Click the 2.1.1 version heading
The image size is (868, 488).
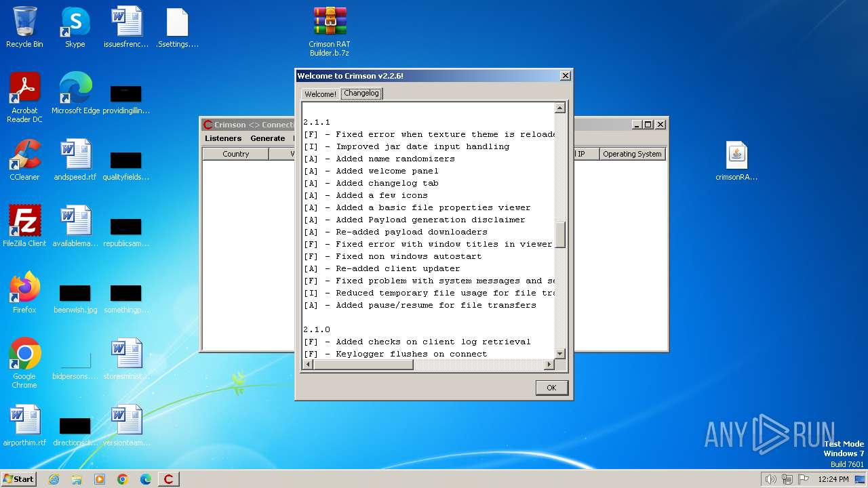tap(317, 122)
